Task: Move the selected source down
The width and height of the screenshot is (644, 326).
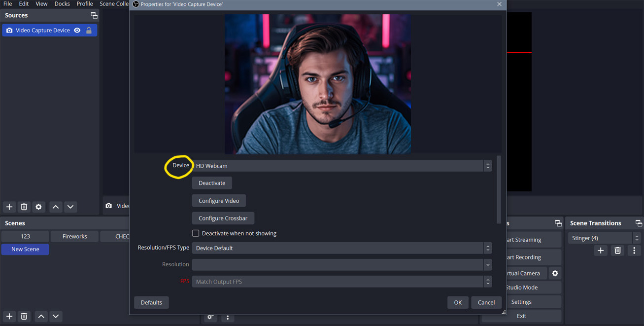Action: [70, 207]
